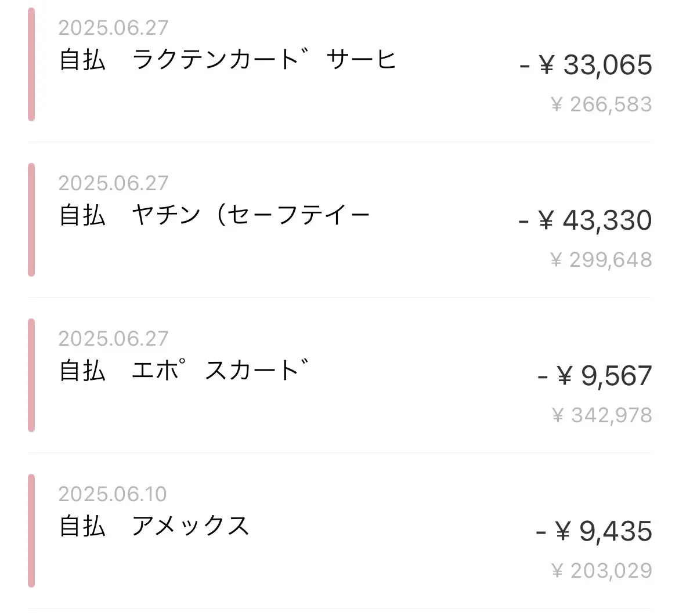The height and width of the screenshot is (616, 679).
Task: Select the ¥ 266,583 balance text
Action: [x=601, y=104]
